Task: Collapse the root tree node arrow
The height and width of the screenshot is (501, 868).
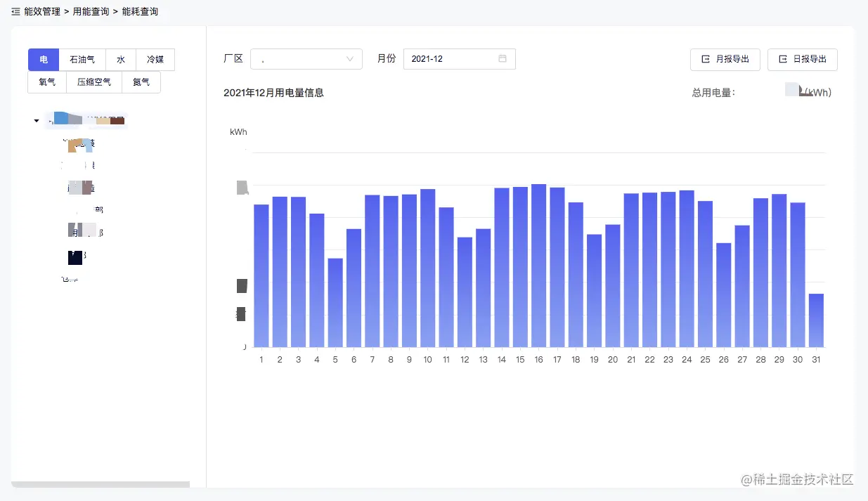Action: (x=37, y=121)
